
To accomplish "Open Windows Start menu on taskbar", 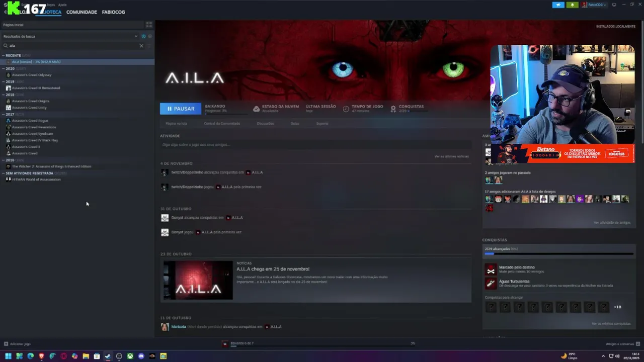I will point(8,356).
